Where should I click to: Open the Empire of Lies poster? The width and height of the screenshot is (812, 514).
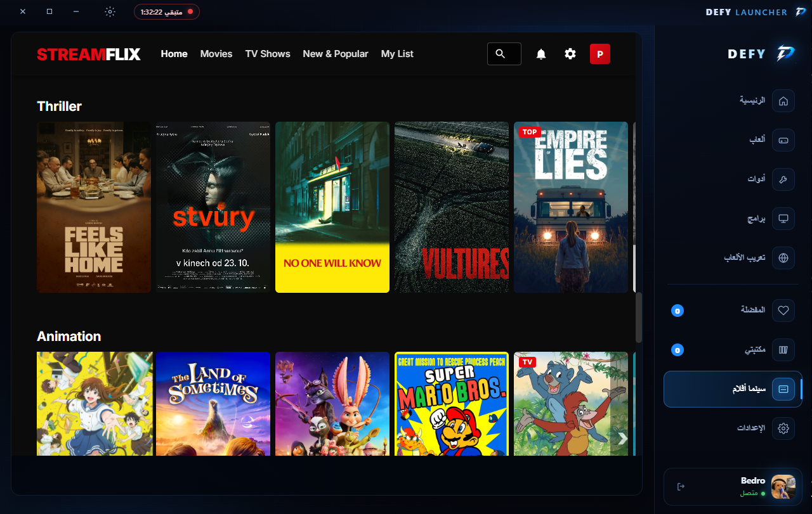[571, 207]
